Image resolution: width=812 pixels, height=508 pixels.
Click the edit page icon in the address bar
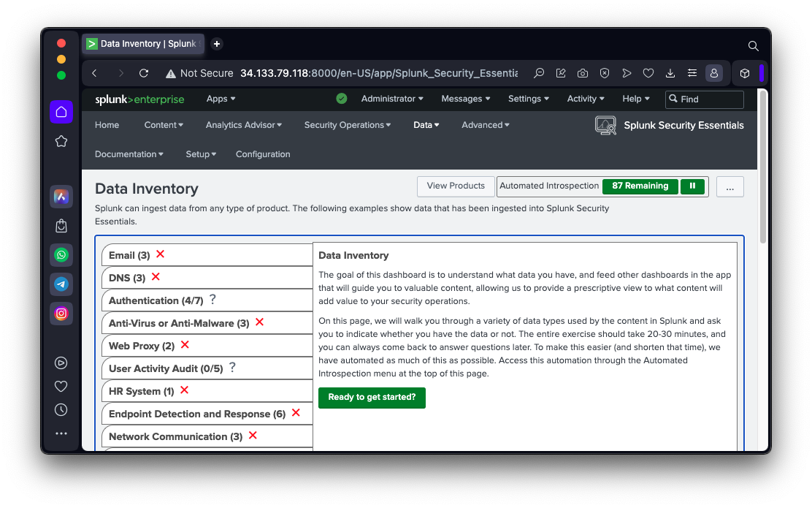coord(561,73)
